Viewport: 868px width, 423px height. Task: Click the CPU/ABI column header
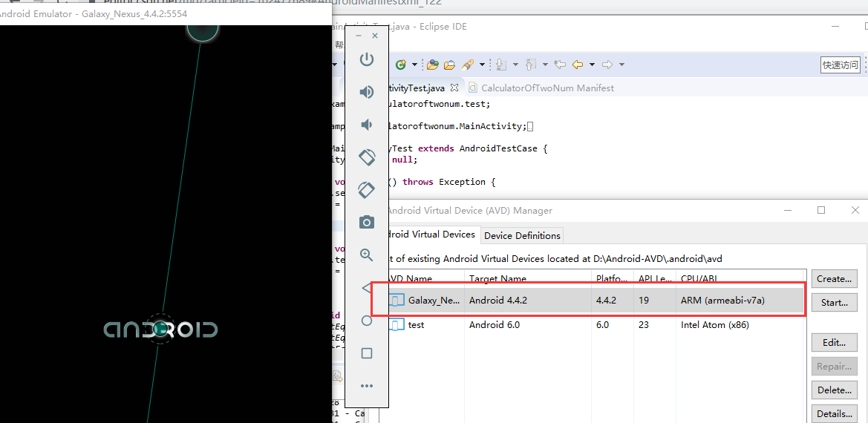pyautogui.click(x=740, y=278)
